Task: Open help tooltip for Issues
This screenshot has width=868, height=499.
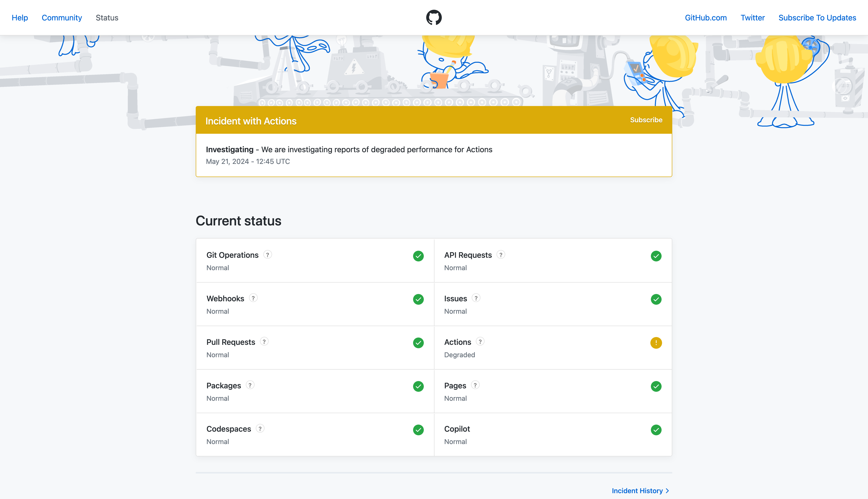Action: pos(476,298)
